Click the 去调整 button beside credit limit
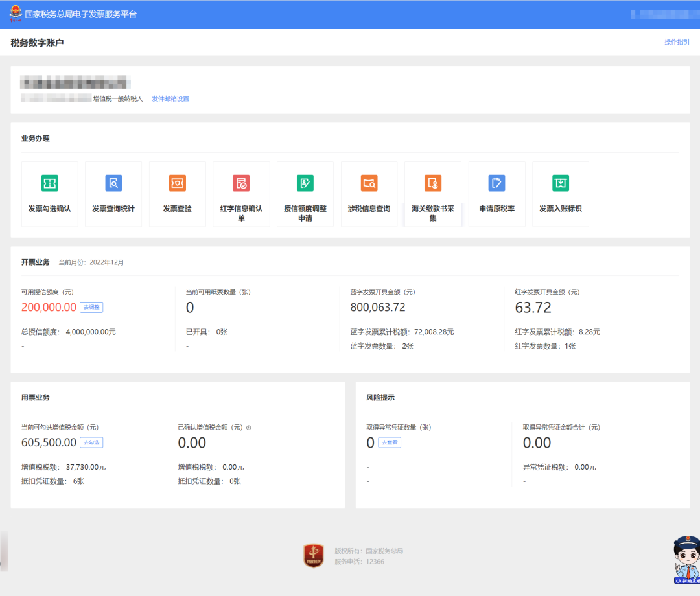Screen dimensions: 700x596 point(91,307)
